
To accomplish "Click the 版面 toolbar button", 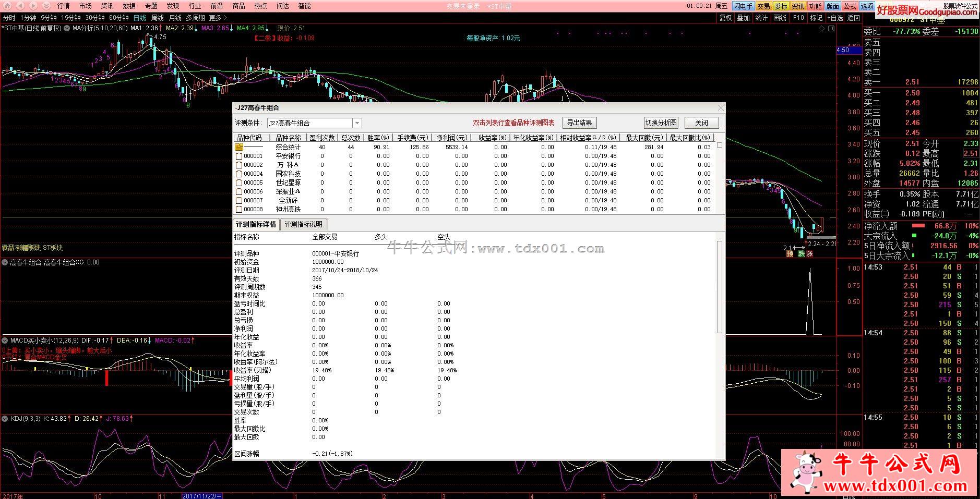I will click(x=832, y=6).
